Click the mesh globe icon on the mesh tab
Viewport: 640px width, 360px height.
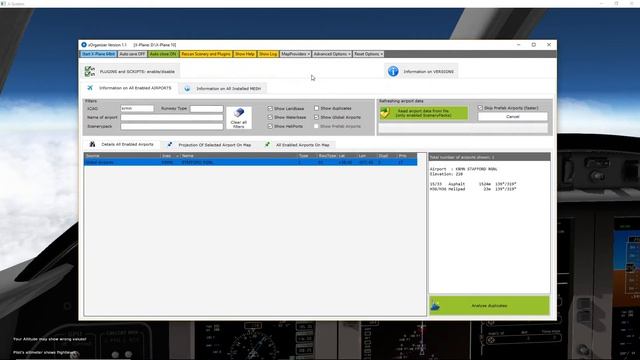[x=187, y=88]
